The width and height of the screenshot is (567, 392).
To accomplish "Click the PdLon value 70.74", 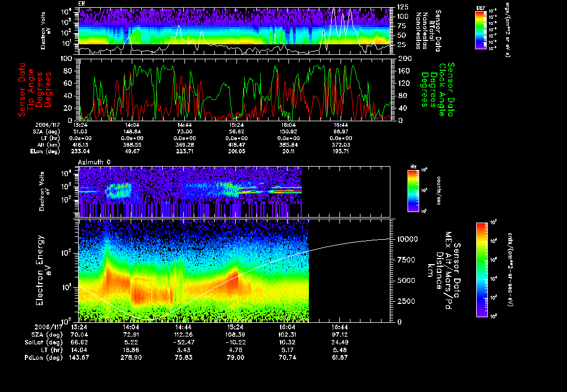I will pyautogui.click(x=287, y=358).
